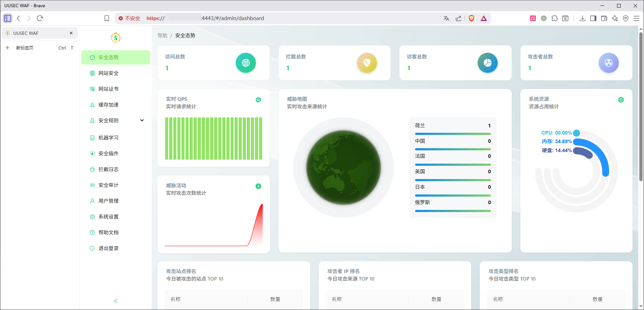644x310 pixels.
Task: Go back in browser history
Action: coord(19,18)
